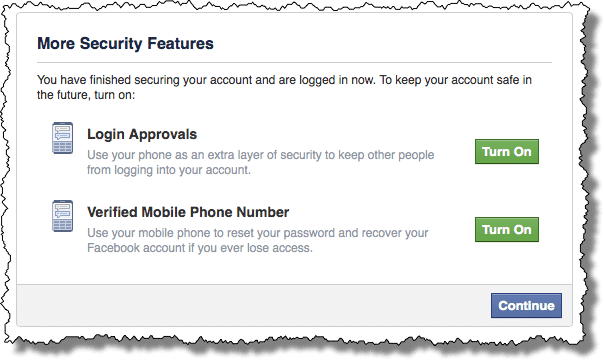Click the phone icon beside Verified Mobile Phone Number
This screenshot has height=360, width=604.
point(62,216)
